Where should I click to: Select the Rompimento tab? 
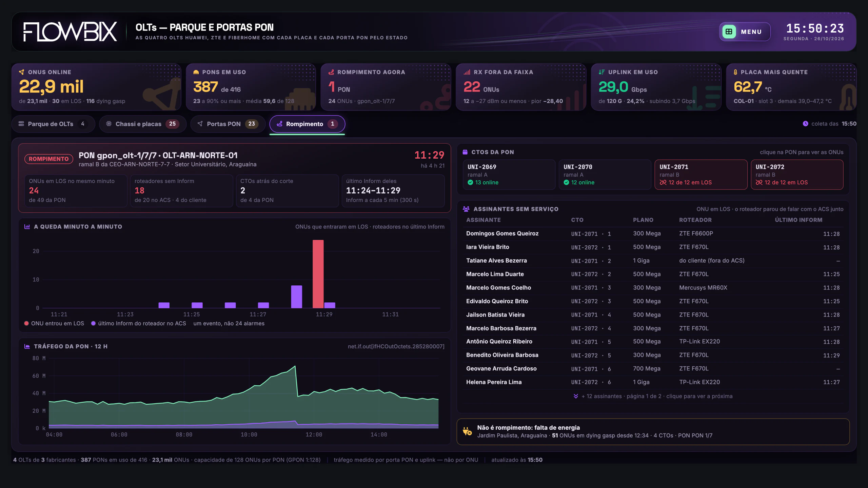pyautogui.click(x=307, y=124)
